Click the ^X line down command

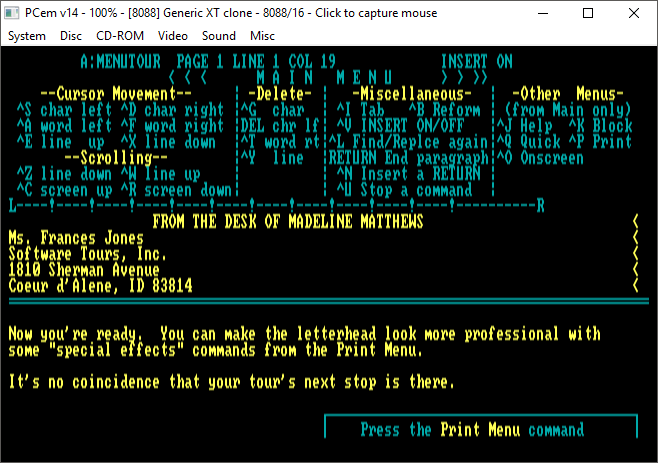168,142
